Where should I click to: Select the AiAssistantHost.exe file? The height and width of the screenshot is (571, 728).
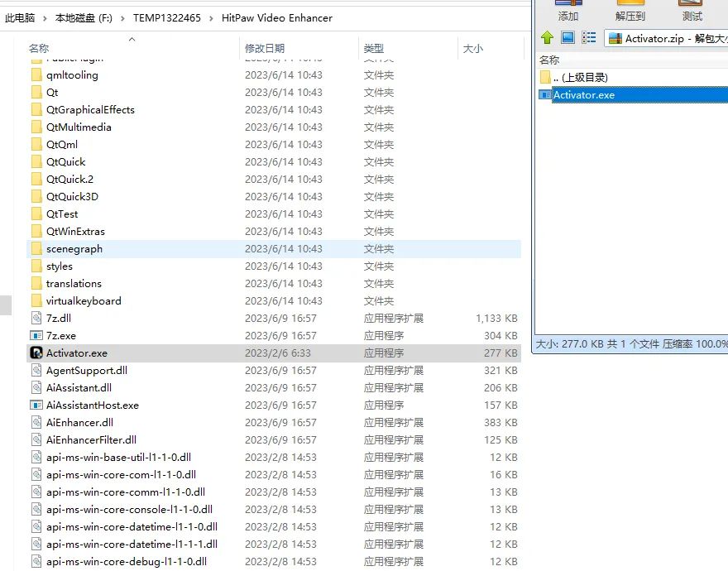[274, 405]
